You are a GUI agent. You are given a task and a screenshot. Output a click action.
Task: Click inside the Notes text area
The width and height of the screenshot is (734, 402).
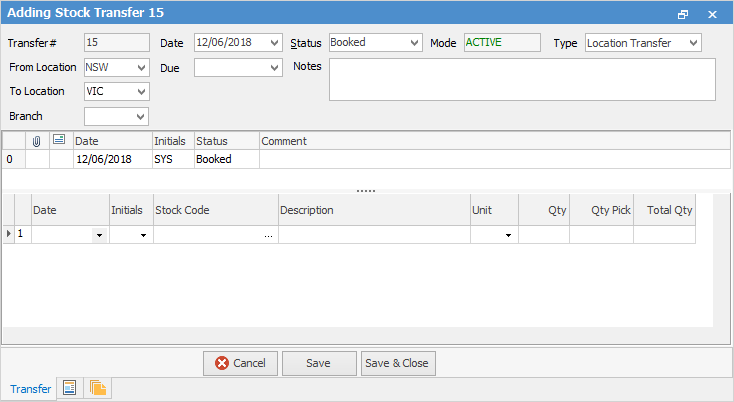521,79
